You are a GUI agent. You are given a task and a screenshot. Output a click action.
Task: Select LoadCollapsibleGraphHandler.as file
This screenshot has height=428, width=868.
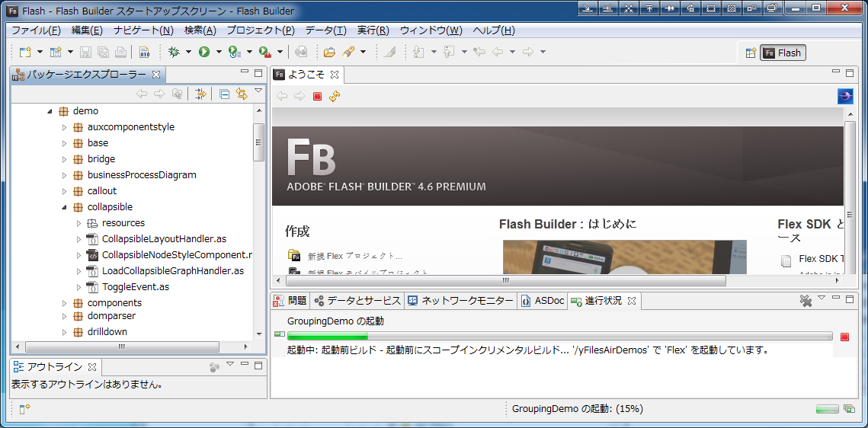(x=173, y=271)
